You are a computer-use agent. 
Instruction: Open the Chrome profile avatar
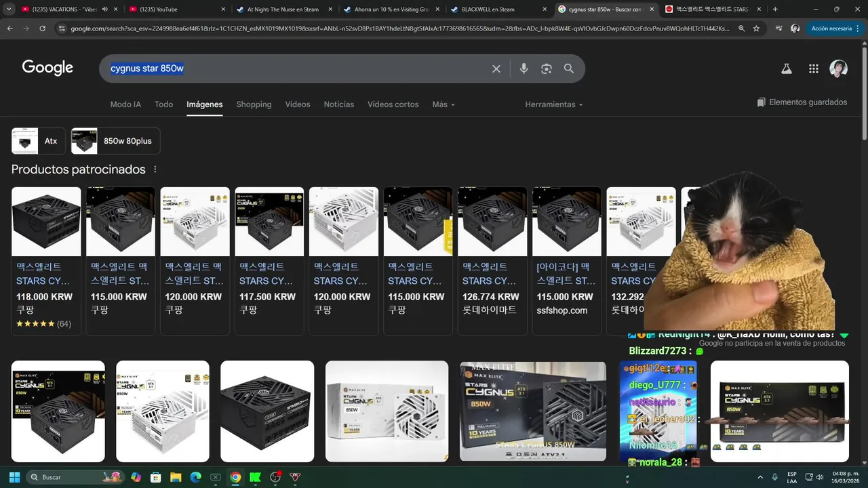click(x=795, y=28)
